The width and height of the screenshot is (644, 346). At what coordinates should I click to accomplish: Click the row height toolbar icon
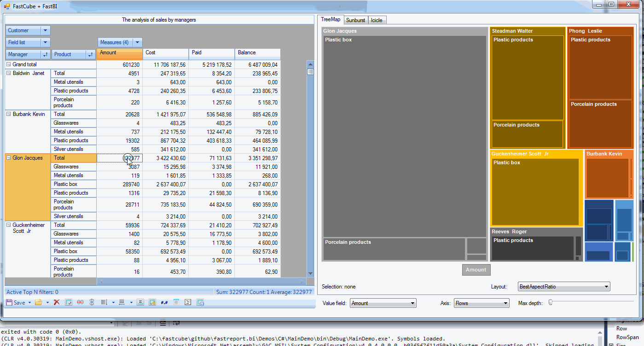[x=104, y=302]
